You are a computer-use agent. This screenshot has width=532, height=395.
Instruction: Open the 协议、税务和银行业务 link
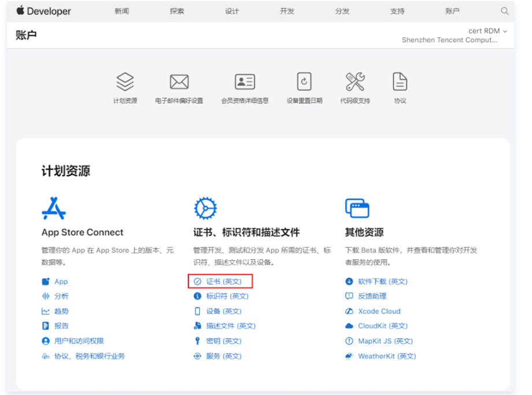click(x=90, y=356)
